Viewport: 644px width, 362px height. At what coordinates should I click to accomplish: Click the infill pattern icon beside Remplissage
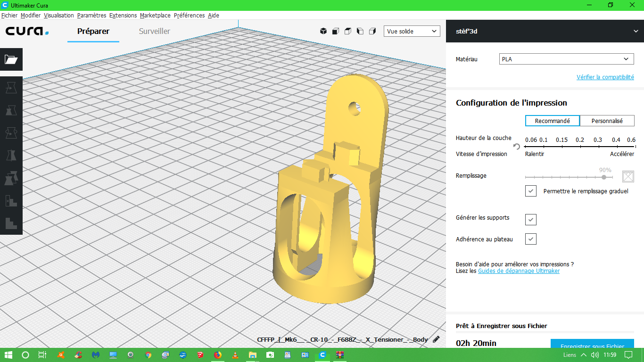tap(628, 176)
